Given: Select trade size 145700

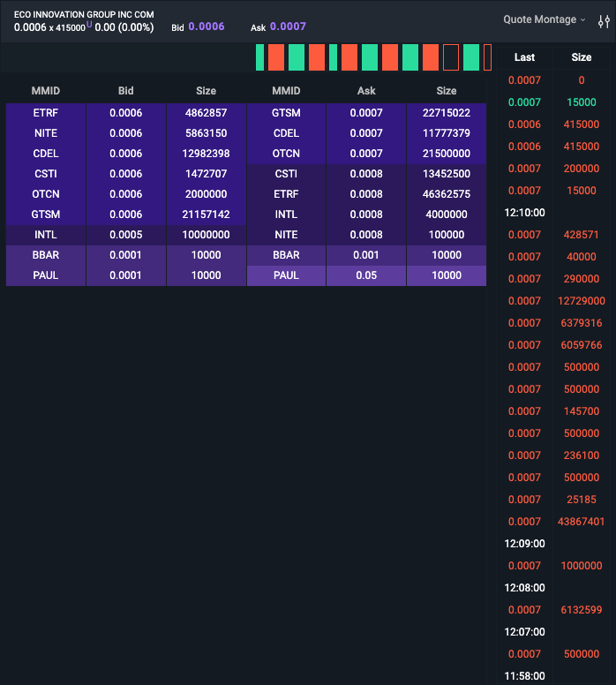Looking at the screenshot, I should click(581, 411).
